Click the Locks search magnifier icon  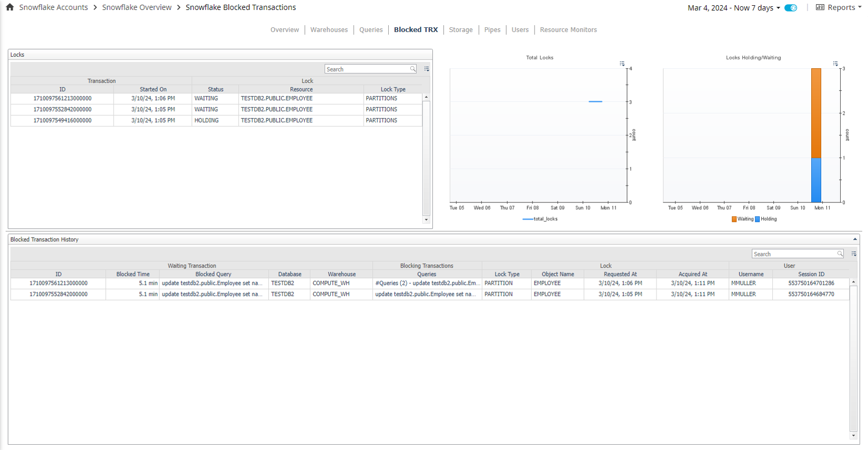(413, 69)
